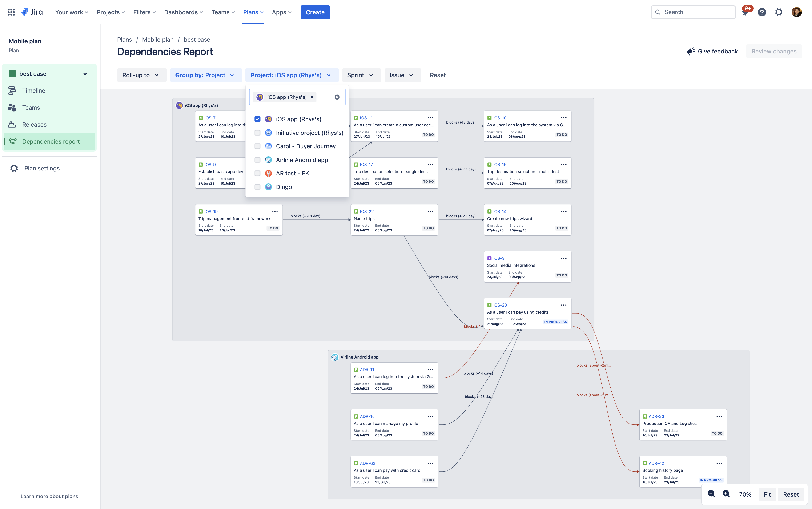Viewport: 812px width, 509px height.
Task: Open the Timeline view in the sidebar
Action: coord(33,91)
